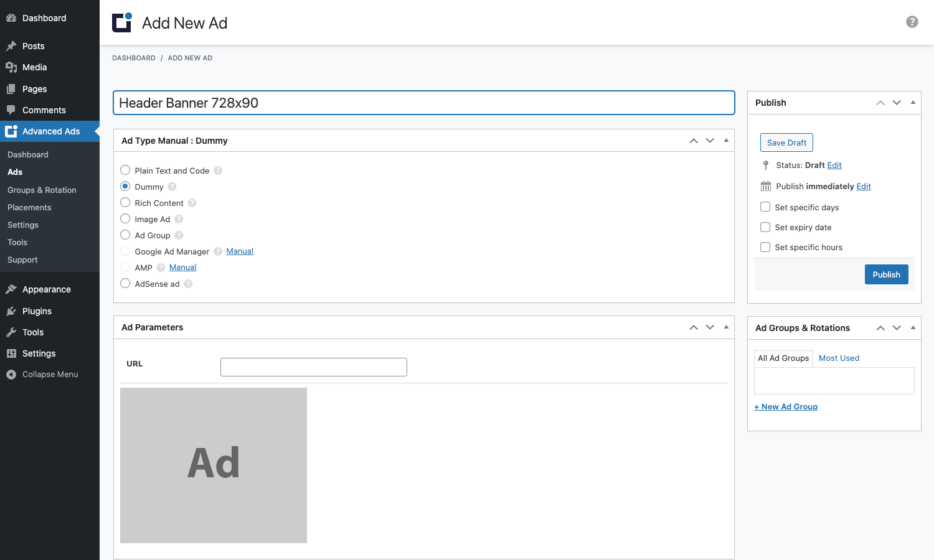Click the Settings sliders icon in sidebar
The image size is (934, 560).
point(11,353)
